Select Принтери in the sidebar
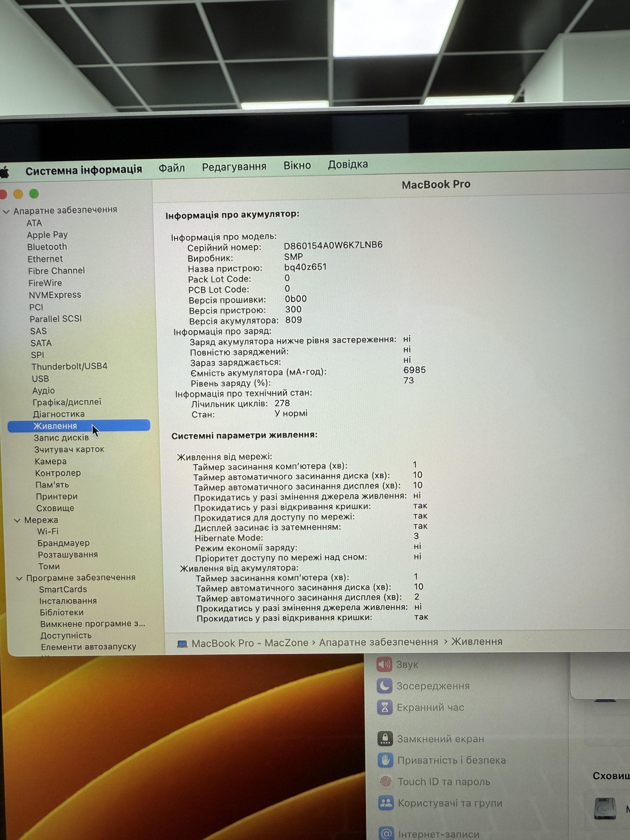Image resolution: width=630 pixels, height=840 pixels. pos(56,496)
